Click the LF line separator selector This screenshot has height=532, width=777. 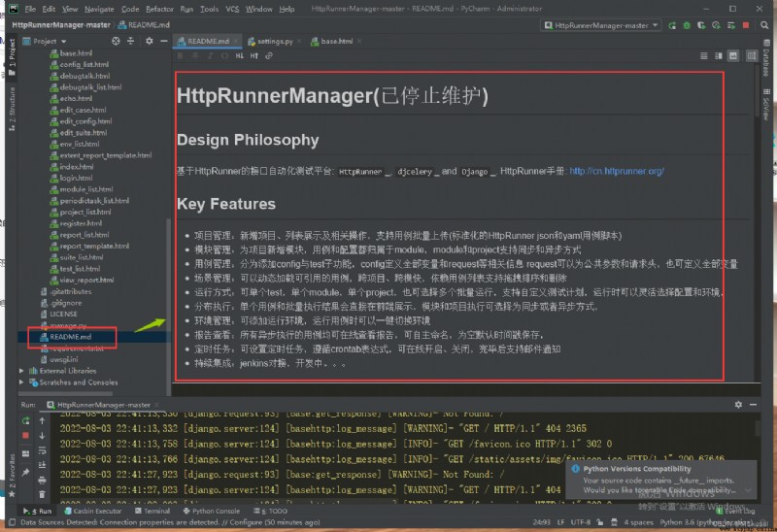[x=560, y=522]
